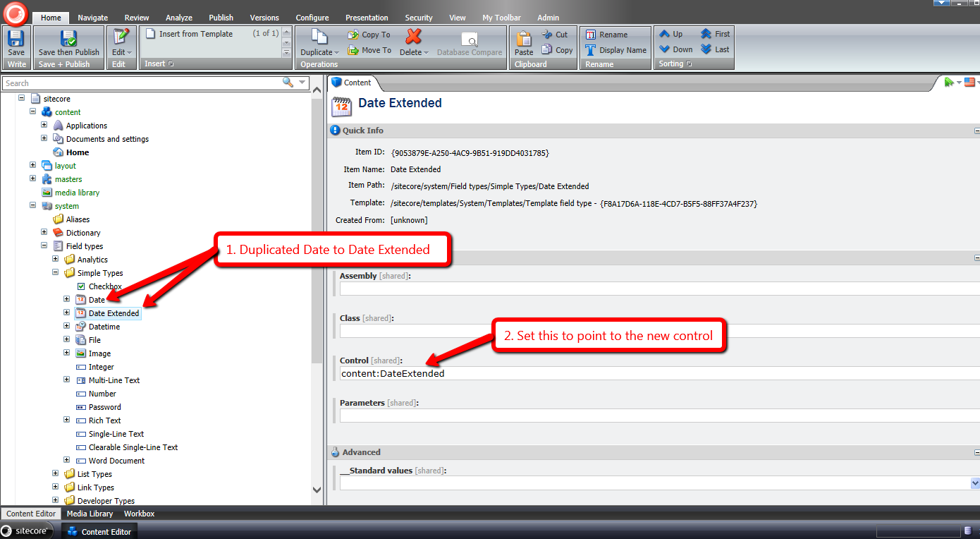Click the Sitecore logo button

pos(16,12)
